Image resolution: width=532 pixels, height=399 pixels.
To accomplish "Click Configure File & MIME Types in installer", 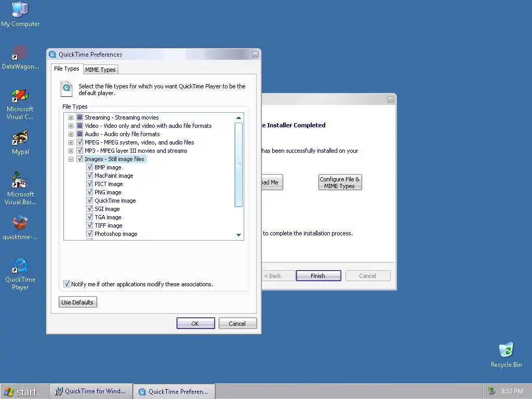I will [x=340, y=182].
